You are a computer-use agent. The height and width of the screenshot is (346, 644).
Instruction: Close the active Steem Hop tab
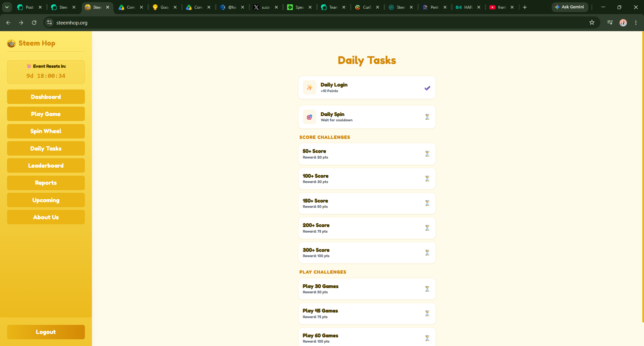tap(108, 7)
